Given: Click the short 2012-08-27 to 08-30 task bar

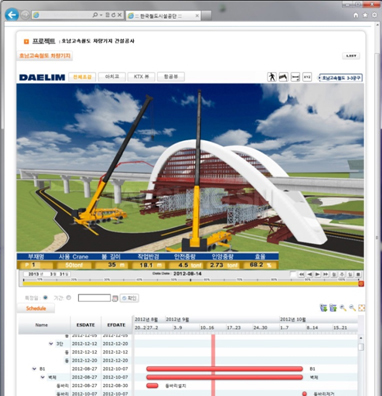Looking at the screenshot, I should [x=152, y=385].
